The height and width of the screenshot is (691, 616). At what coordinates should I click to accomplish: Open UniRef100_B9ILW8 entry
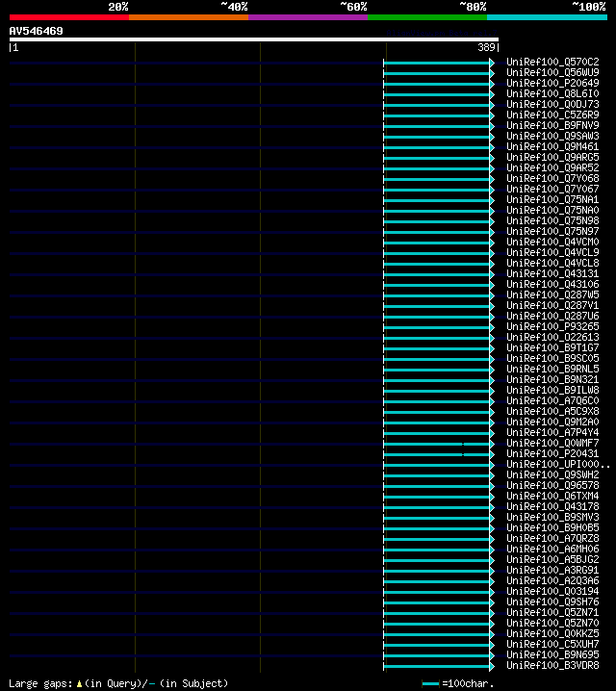point(552,390)
